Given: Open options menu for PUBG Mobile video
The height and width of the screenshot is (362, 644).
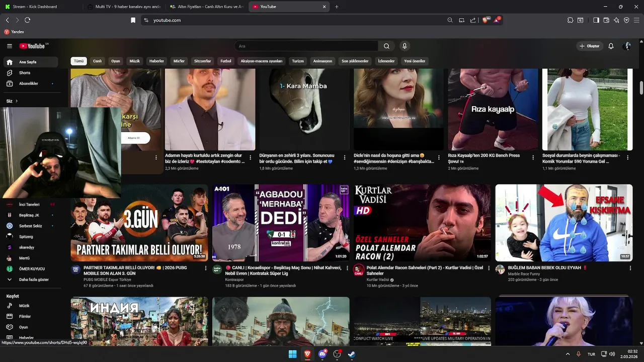Looking at the screenshot, I should (x=206, y=268).
